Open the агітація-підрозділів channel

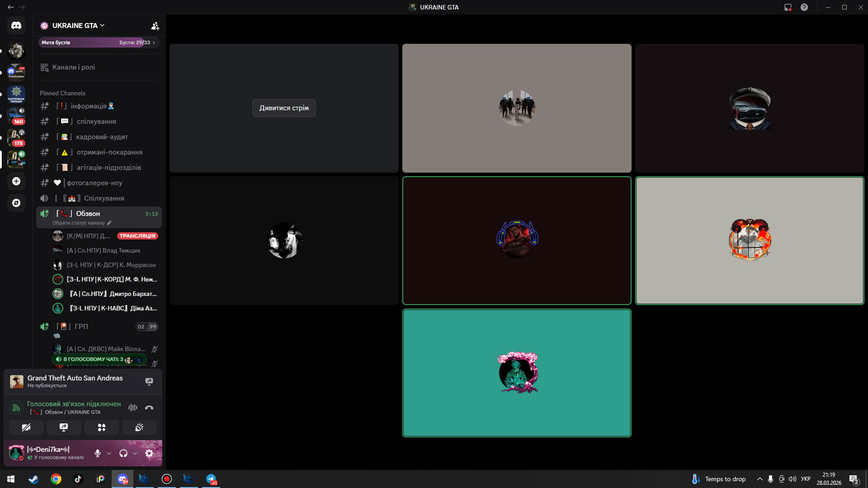[98, 167]
